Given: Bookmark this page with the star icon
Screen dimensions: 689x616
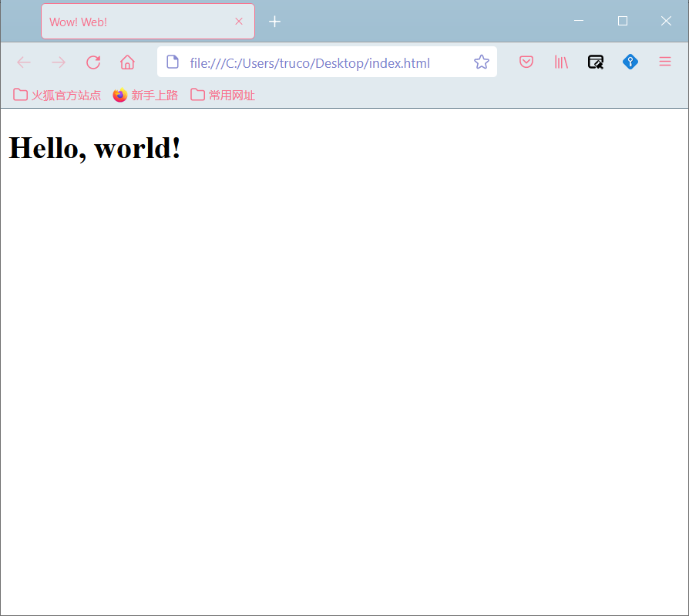Looking at the screenshot, I should (482, 62).
